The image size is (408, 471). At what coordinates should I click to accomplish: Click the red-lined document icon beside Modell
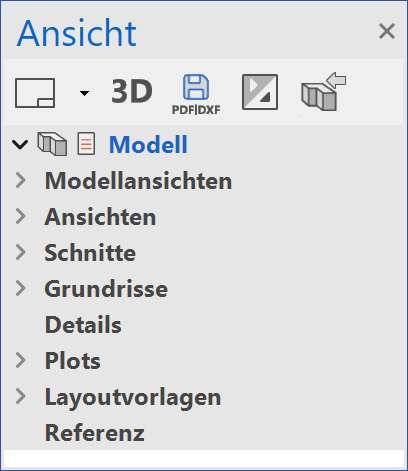pyautogui.click(x=86, y=144)
